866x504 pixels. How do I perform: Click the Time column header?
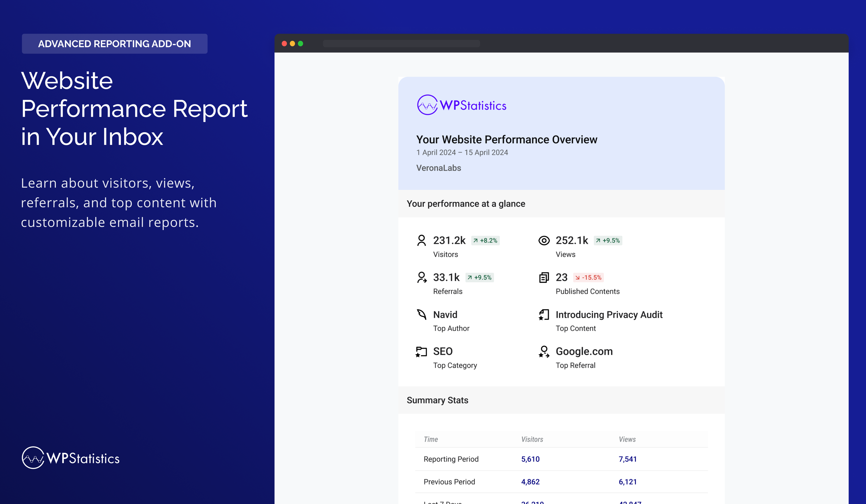tap(431, 439)
